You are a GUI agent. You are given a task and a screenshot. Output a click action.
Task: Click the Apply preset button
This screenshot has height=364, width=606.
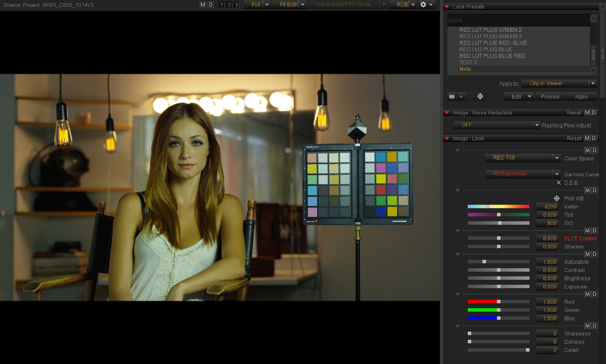point(581,97)
